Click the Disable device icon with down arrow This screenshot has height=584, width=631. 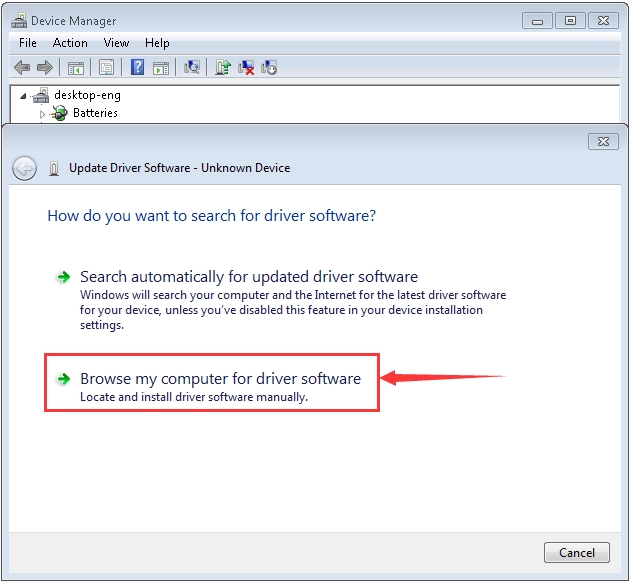[x=269, y=67]
